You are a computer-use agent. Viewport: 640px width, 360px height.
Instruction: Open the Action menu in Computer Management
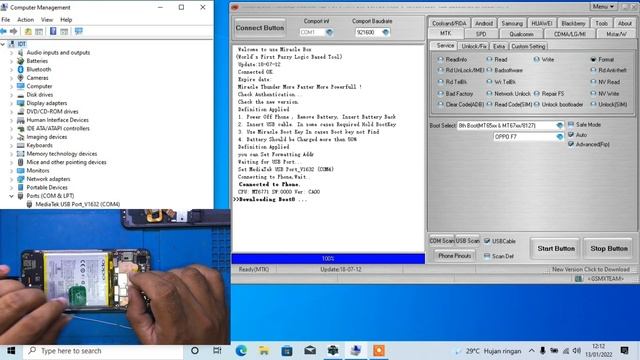point(25,20)
